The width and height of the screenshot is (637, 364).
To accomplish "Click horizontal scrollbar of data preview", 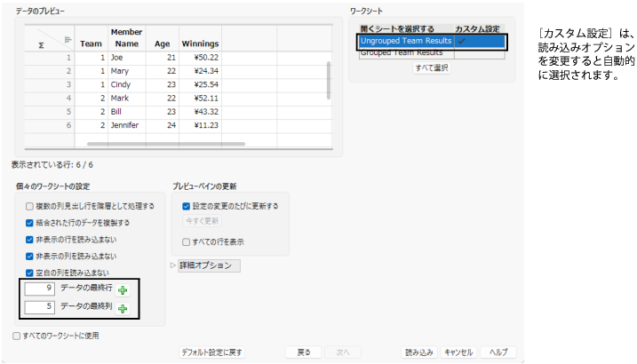I will pos(166,144).
